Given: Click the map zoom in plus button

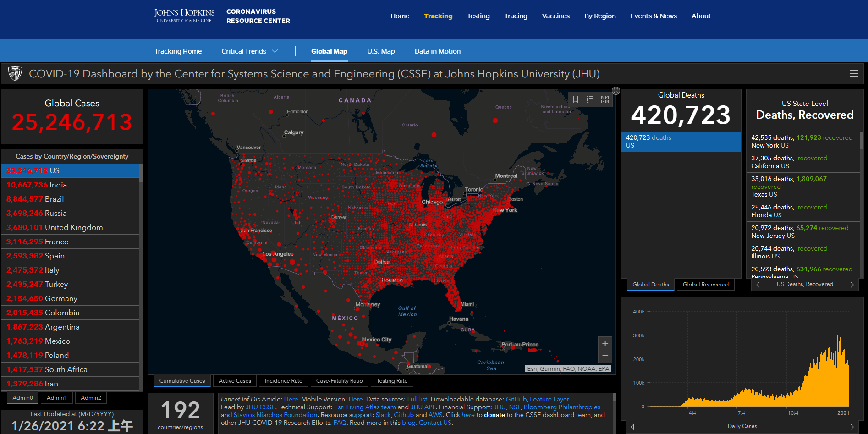Looking at the screenshot, I should (x=605, y=343).
